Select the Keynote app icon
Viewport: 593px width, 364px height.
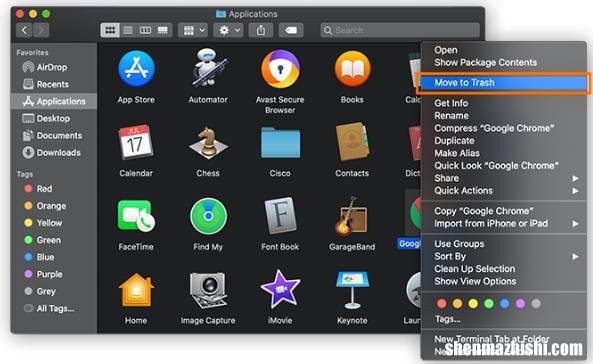(x=352, y=290)
